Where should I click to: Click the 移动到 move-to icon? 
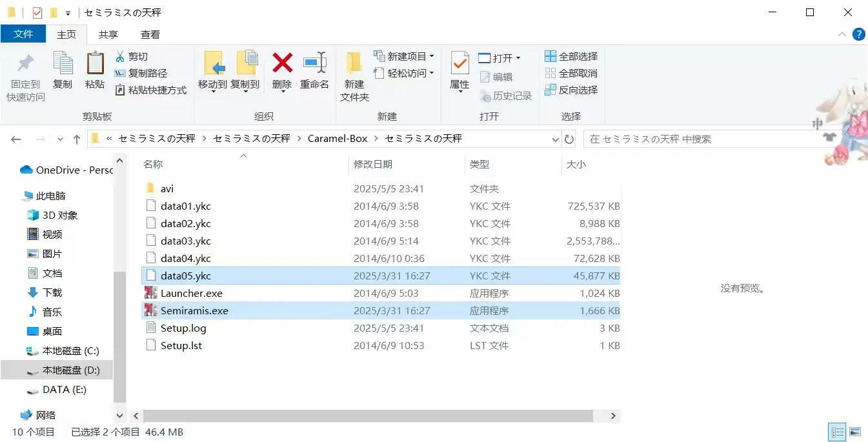coord(214,63)
